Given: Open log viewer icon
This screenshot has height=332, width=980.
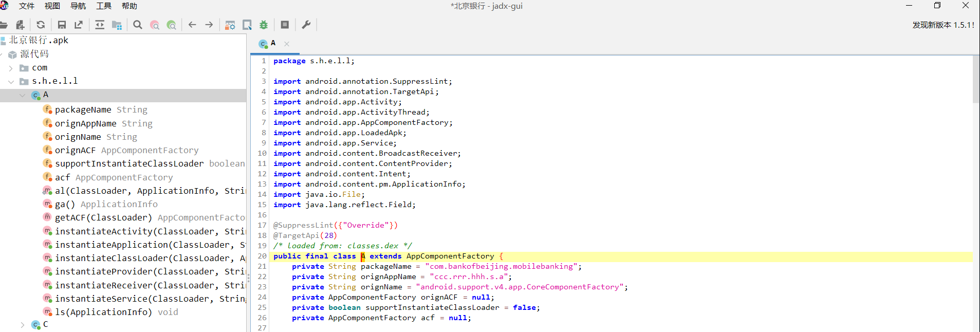Looking at the screenshot, I should pos(285,25).
